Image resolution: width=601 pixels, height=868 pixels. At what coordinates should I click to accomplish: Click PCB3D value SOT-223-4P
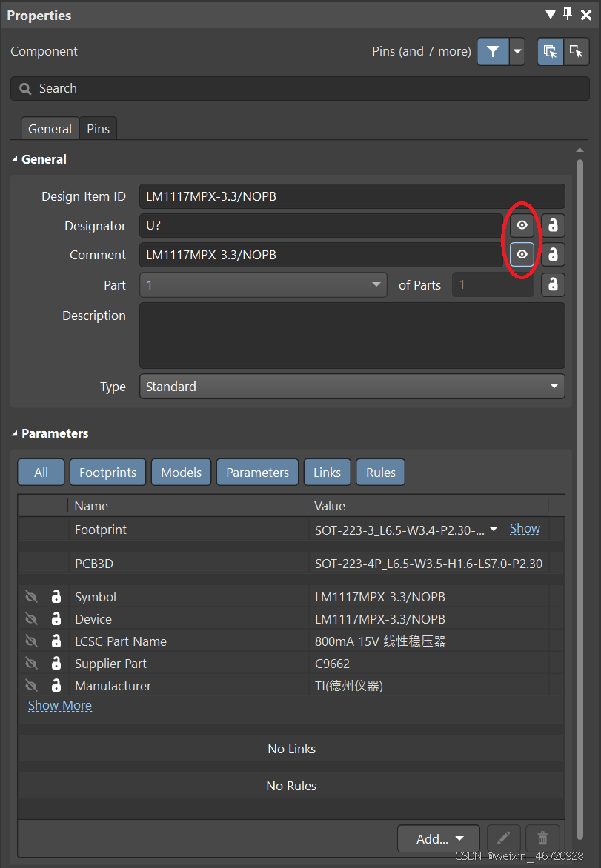click(x=429, y=564)
